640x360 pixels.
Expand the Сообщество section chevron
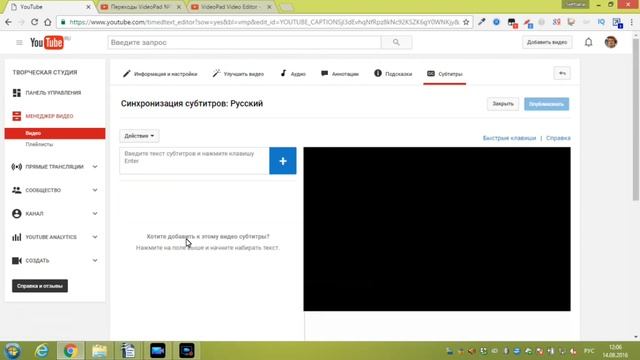(95, 190)
